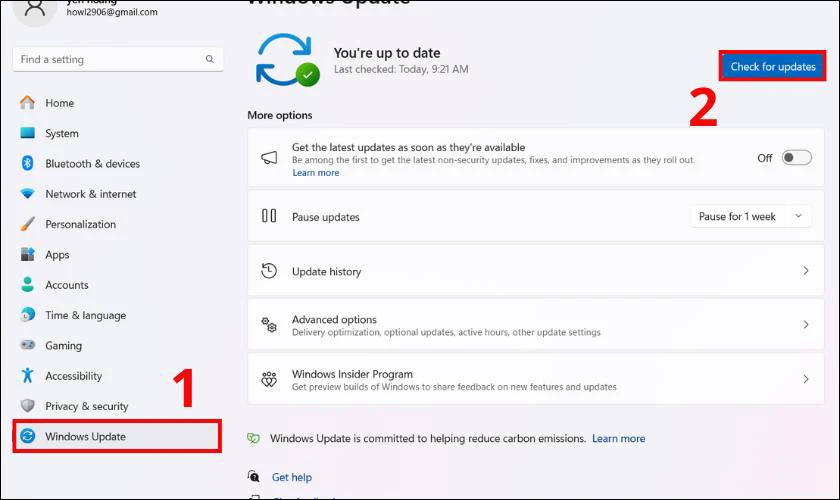
Task: Click the search magnifier icon
Action: pos(209,59)
